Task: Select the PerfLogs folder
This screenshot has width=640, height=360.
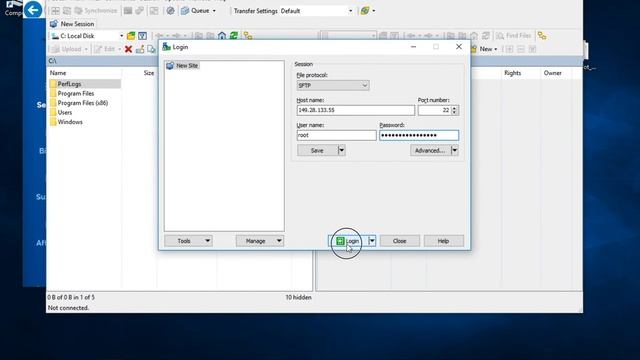Action: [69, 84]
